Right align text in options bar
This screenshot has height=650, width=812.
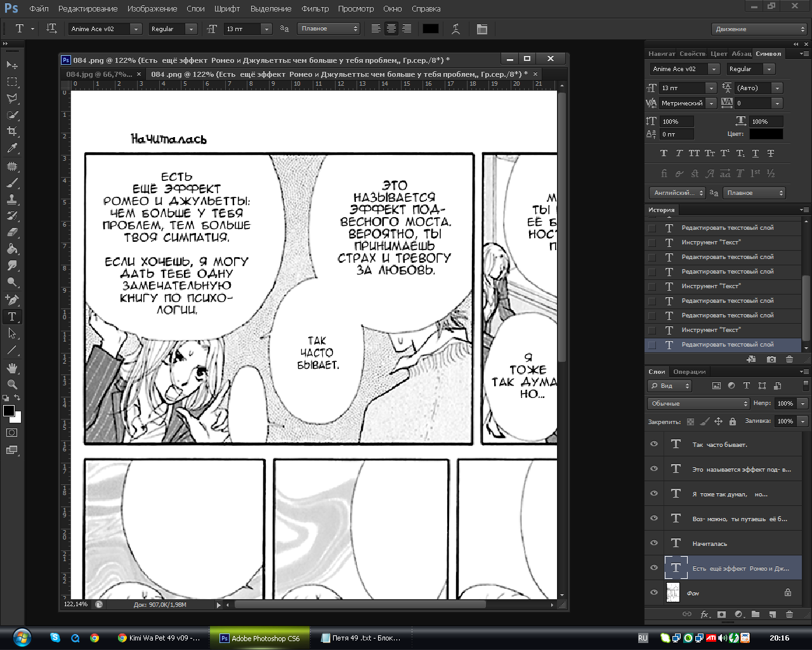(x=407, y=29)
